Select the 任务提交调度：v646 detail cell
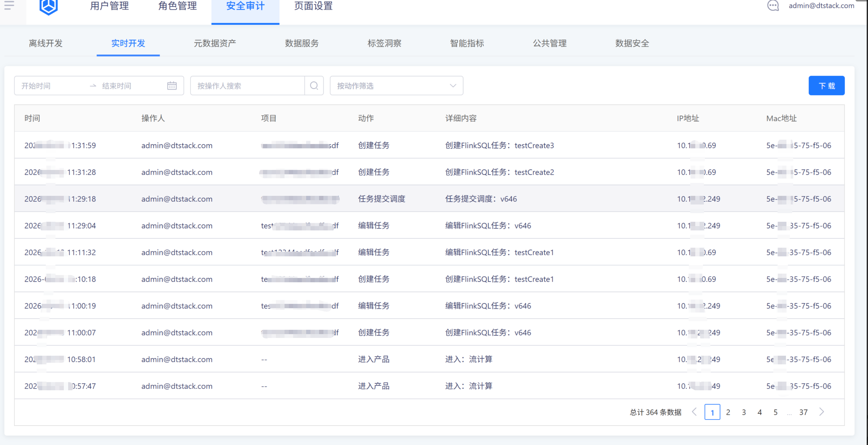This screenshot has width=868, height=445. [x=481, y=198]
